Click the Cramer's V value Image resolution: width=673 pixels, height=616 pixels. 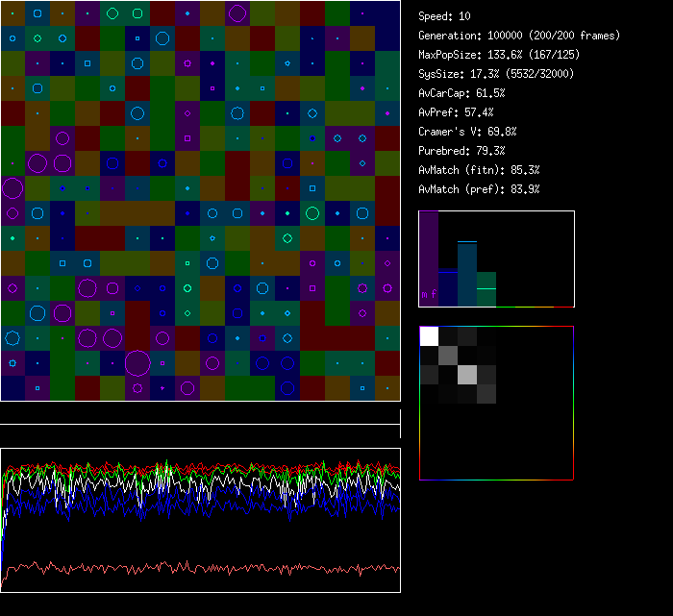click(x=467, y=132)
